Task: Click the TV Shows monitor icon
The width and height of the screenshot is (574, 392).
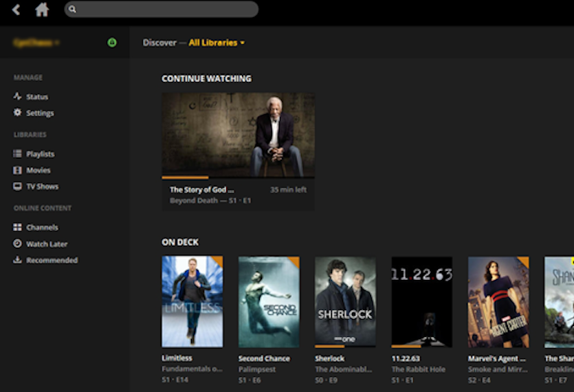Action: [x=17, y=186]
